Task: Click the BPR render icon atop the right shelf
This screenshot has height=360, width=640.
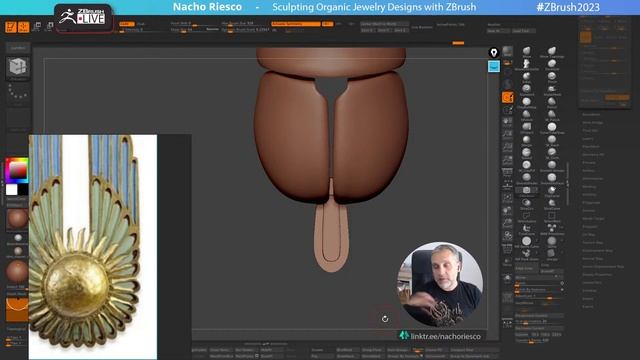Action: pos(507,51)
